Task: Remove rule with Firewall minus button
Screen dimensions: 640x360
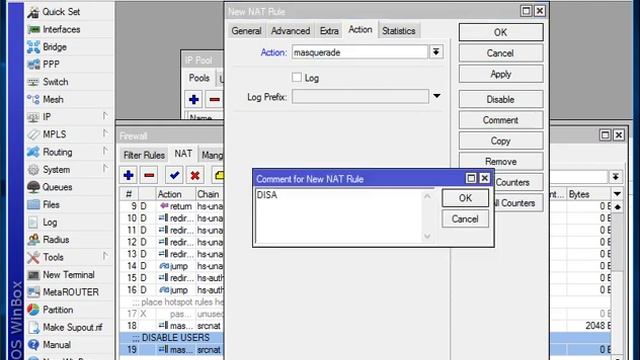Action: point(149,176)
